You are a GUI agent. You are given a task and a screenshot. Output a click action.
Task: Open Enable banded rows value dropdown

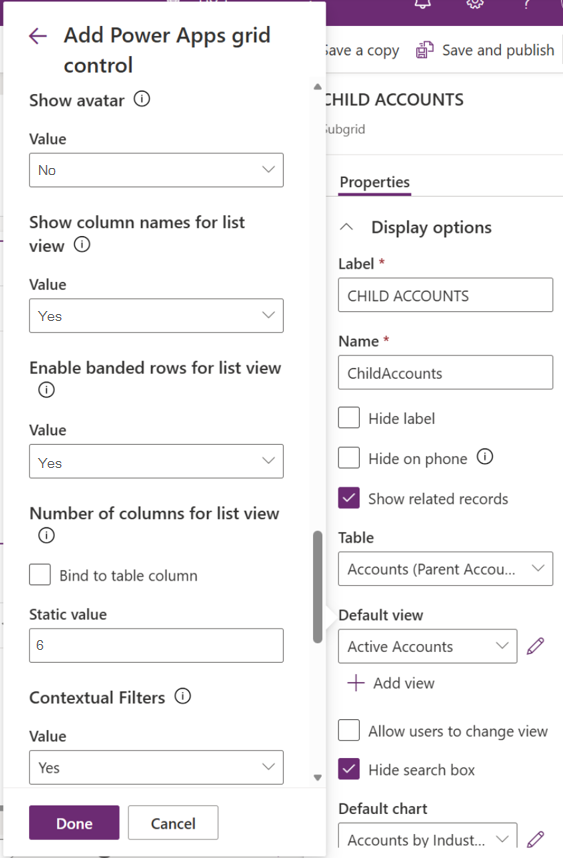coord(156,461)
